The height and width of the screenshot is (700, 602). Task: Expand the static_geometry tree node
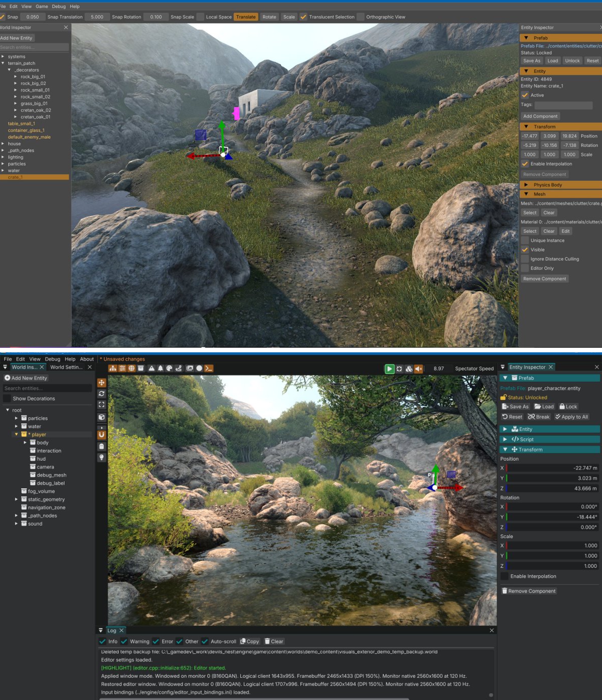[x=16, y=499]
